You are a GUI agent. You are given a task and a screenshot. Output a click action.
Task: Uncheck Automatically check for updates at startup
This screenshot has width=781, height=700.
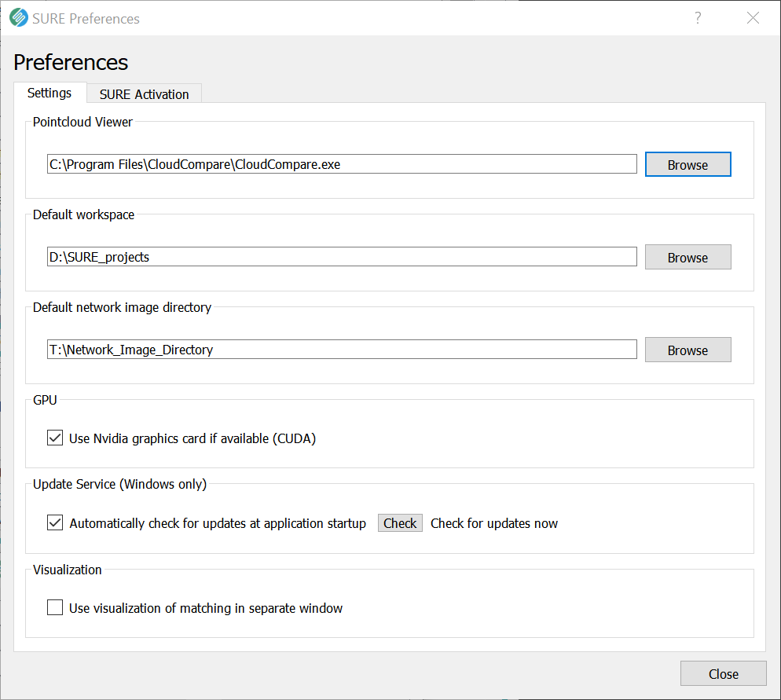point(55,522)
